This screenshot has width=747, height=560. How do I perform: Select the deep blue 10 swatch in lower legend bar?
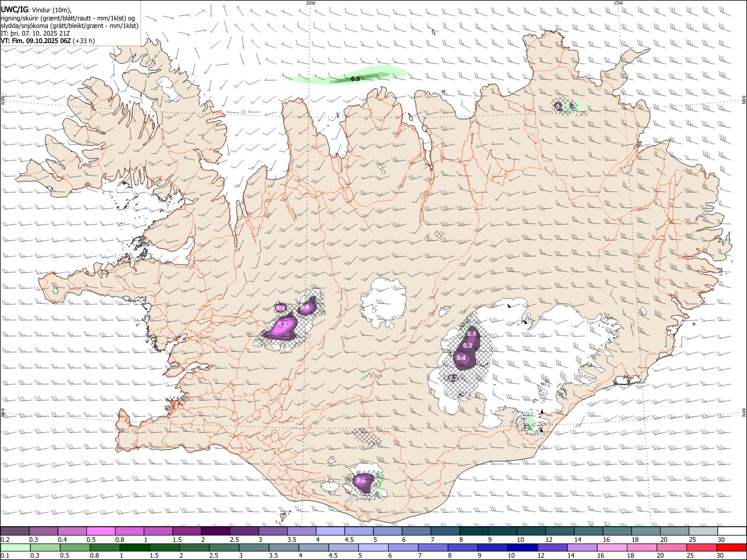523,547
